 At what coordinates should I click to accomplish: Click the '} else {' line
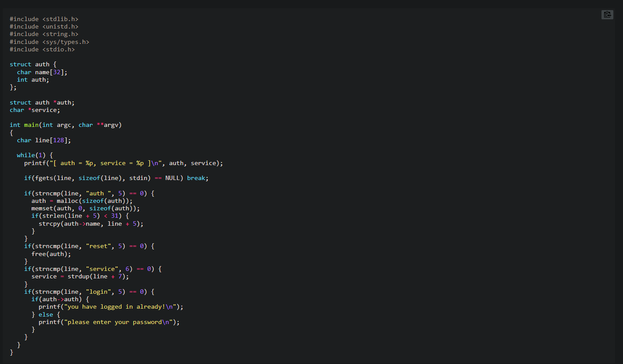pyautogui.click(x=46, y=315)
